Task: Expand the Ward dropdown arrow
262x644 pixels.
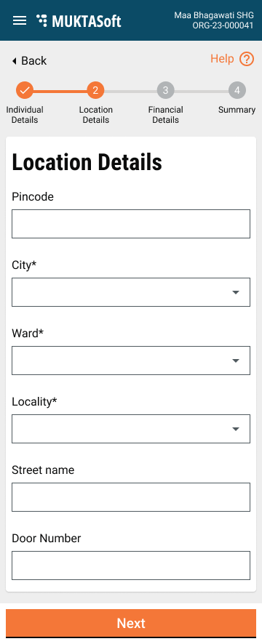Action: pyautogui.click(x=236, y=361)
